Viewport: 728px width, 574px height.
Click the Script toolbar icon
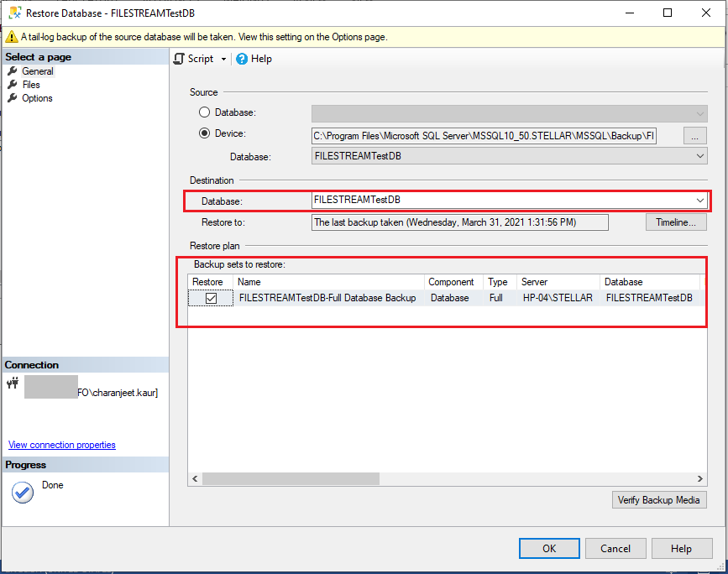click(x=179, y=59)
